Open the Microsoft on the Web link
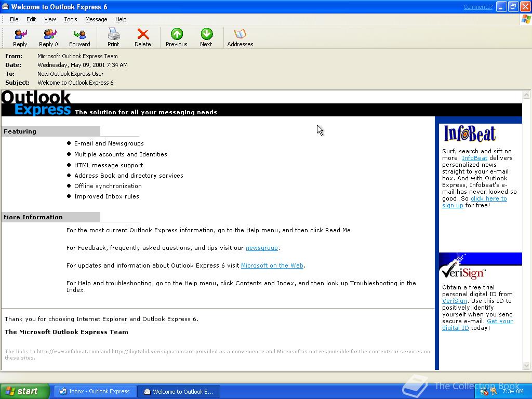 [272, 265]
